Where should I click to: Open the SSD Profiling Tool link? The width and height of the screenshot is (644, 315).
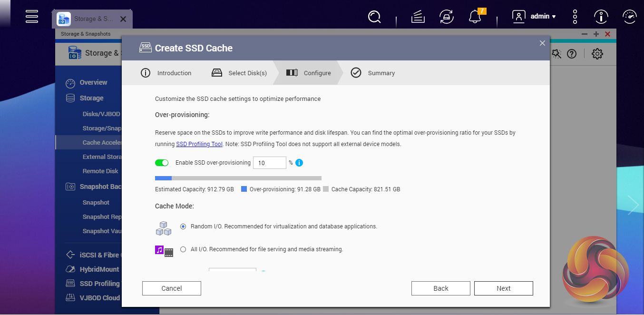coord(199,144)
